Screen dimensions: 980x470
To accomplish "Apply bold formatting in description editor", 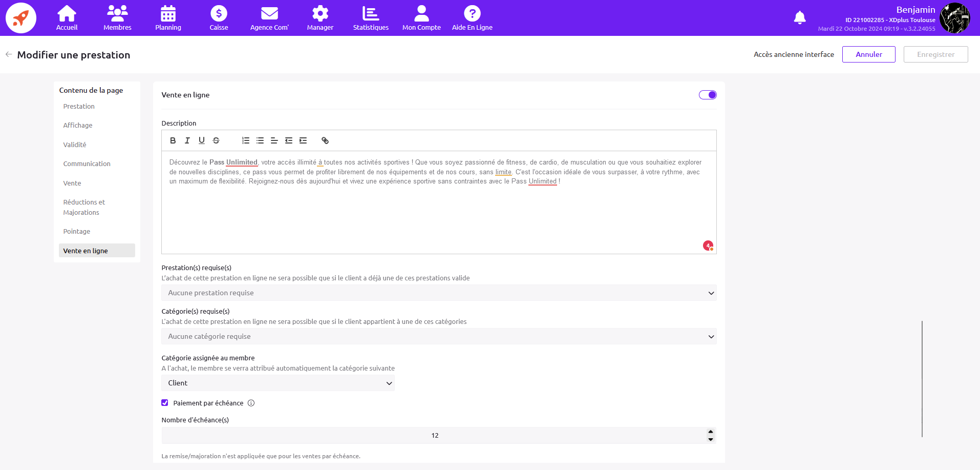I will coord(173,140).
